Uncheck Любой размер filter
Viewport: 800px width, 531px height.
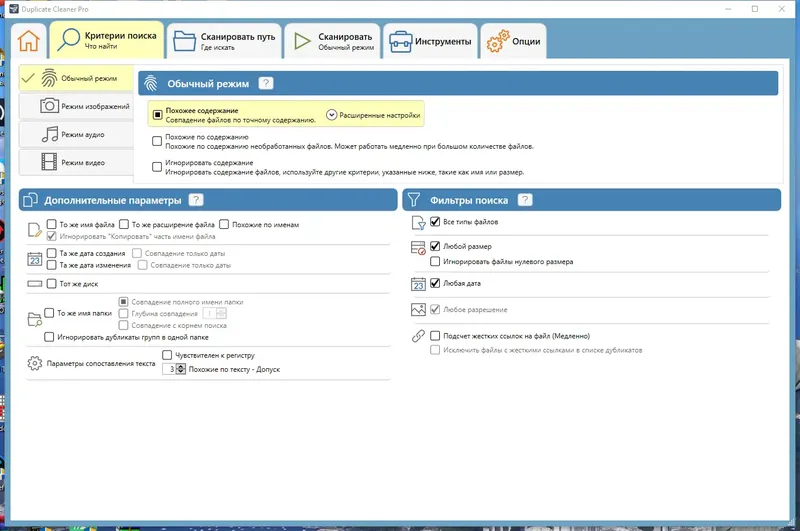click(x=435, y=246)
